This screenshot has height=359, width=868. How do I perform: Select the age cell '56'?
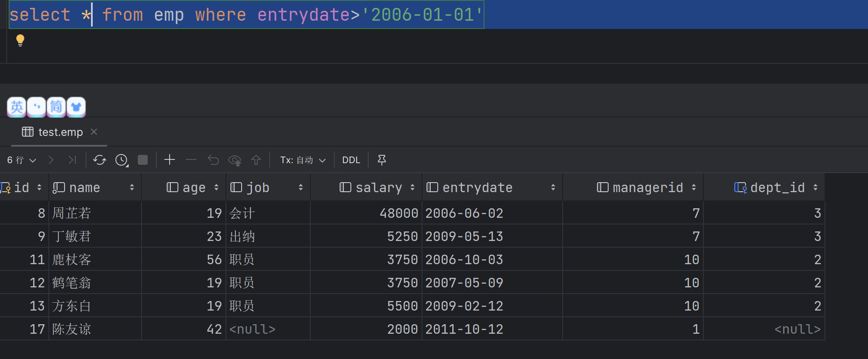coord(184,259)
